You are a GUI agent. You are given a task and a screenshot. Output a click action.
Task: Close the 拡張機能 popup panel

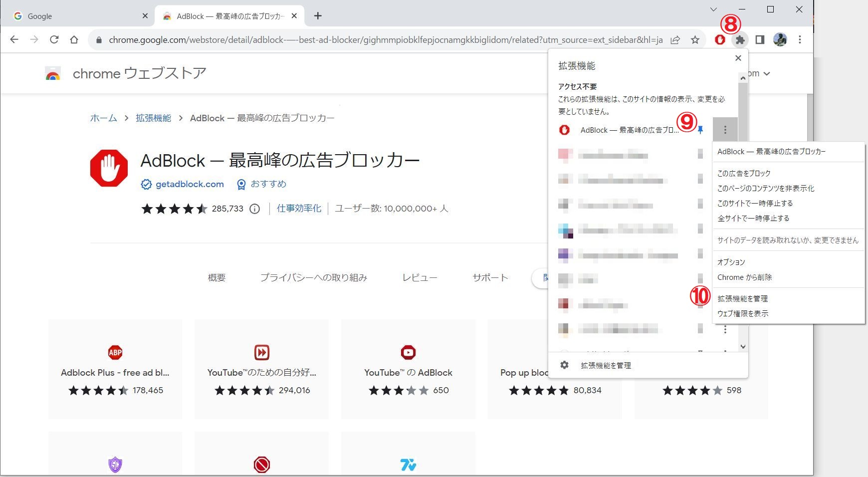(x=738, y=58)
